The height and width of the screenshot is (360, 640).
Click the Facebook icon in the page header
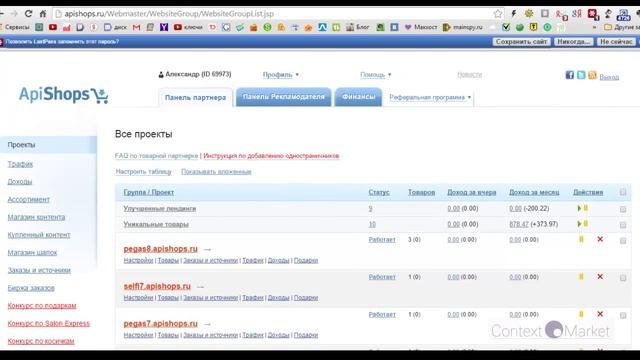click(569, 75)
